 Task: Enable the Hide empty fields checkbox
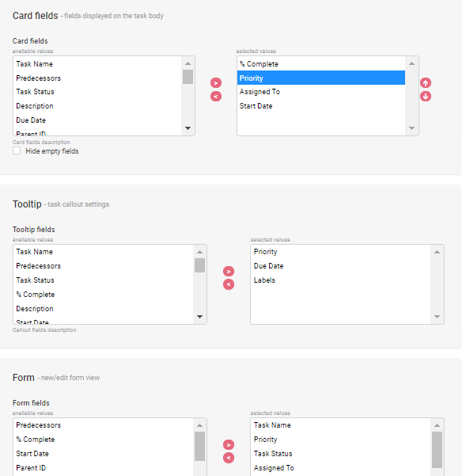point(17,150)
